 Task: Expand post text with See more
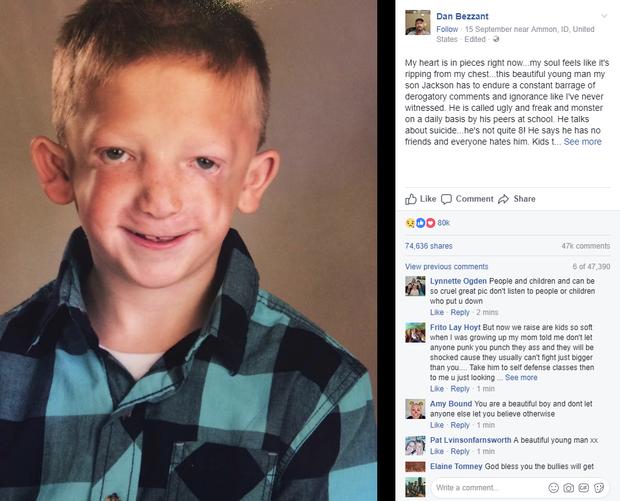[582, 142]
